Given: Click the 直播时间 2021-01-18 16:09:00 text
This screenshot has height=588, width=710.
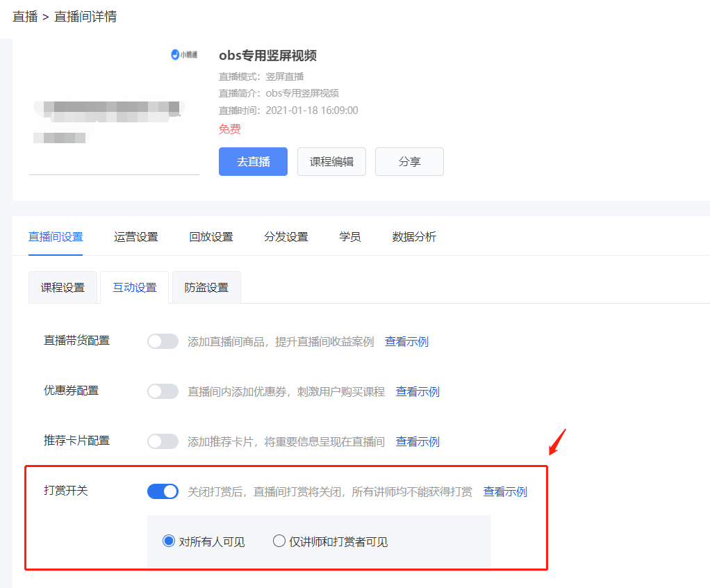Looking at the screenshot, I should coord(288,111).
